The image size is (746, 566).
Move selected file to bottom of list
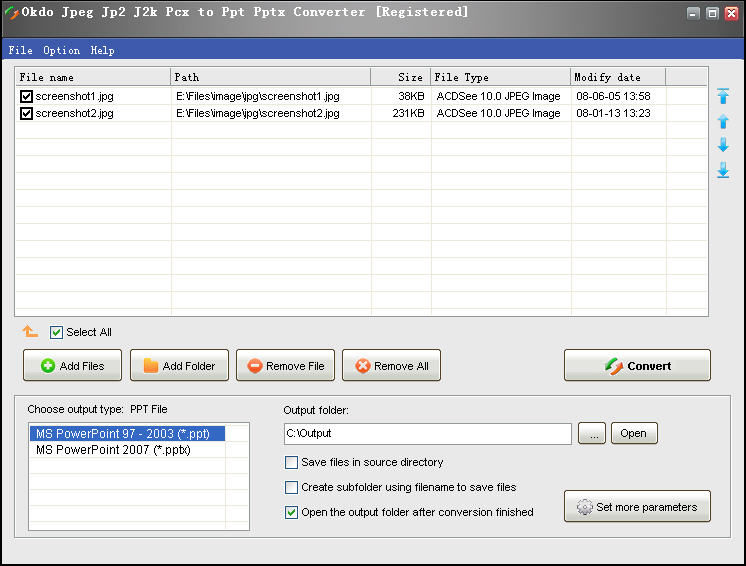pyautogui.click(x=723, y=171)
